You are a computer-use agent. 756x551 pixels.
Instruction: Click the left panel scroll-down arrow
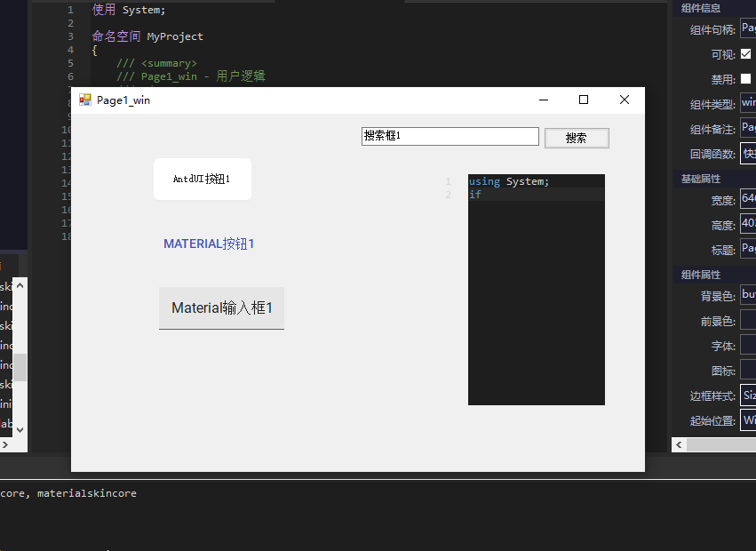[20, 430]
